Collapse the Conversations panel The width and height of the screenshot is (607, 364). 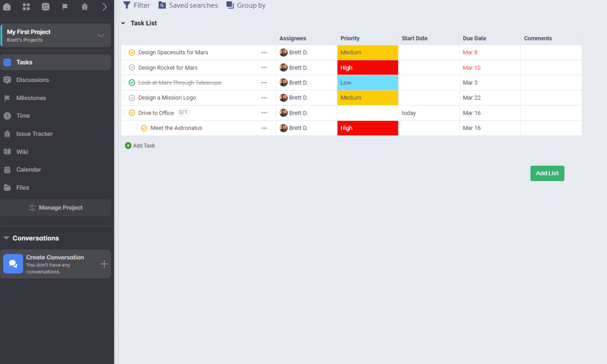click(6, 238)
